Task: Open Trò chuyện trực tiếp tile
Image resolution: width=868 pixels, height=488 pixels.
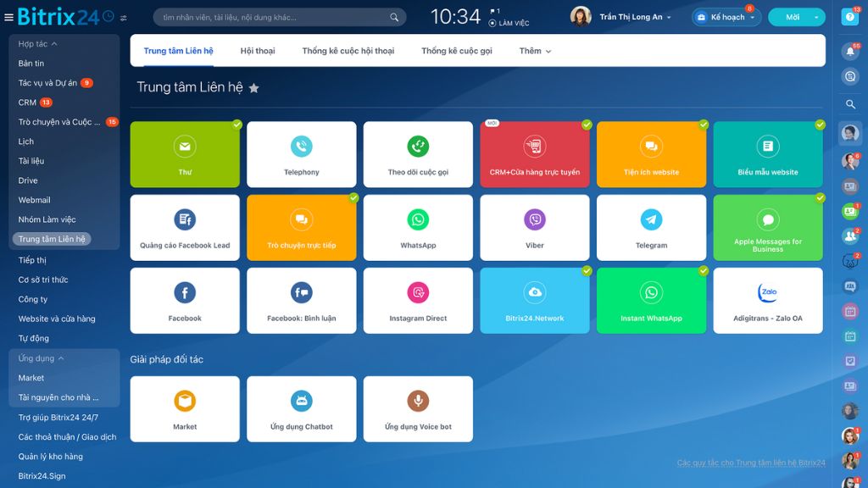Action: tap(302, 227)
